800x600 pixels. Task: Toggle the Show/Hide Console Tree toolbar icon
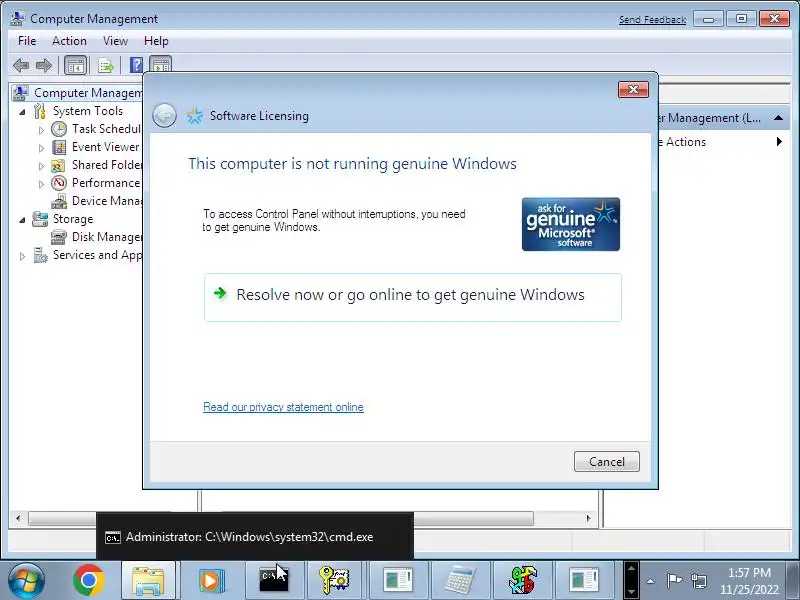76,65
